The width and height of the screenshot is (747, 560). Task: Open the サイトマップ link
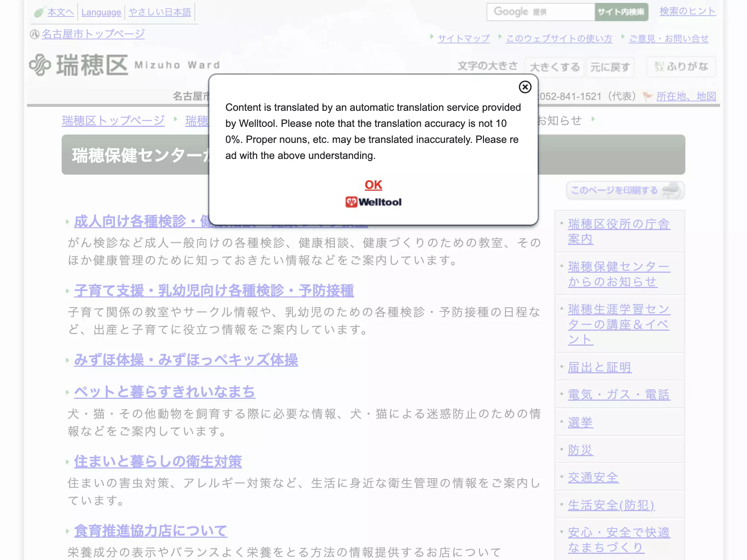[x=464, y=38]
